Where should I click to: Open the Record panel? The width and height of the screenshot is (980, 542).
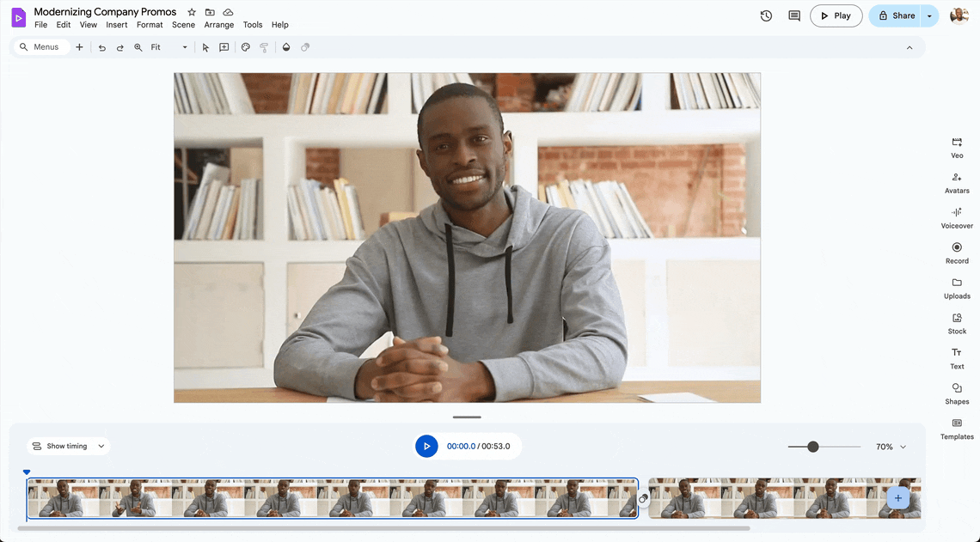click(956, 253)
